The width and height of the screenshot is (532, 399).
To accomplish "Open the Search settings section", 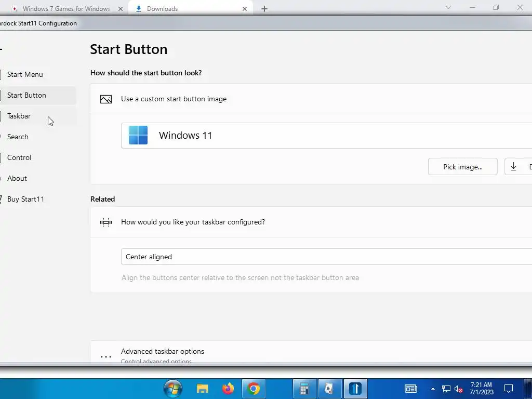I will [x=18, y=137].
